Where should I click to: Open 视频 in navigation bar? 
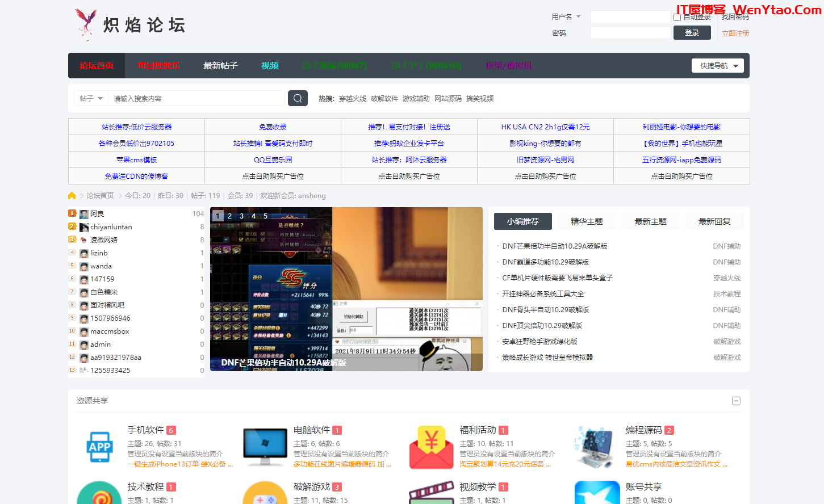click(270, 66)
